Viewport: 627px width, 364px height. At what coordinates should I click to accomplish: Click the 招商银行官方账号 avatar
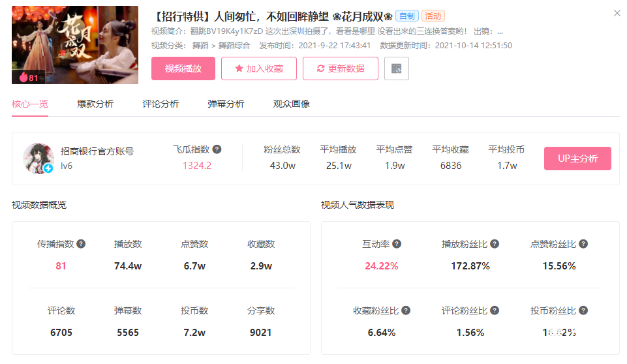pyautogui.click(x=38, y=159)
